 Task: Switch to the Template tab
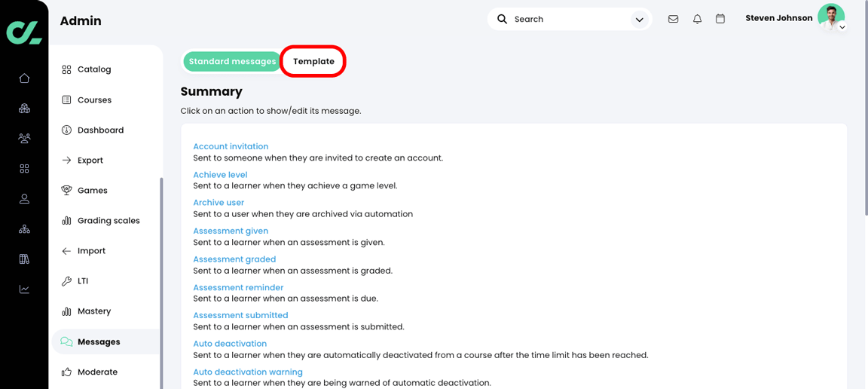pyautogui.click(x=314, y=62)
